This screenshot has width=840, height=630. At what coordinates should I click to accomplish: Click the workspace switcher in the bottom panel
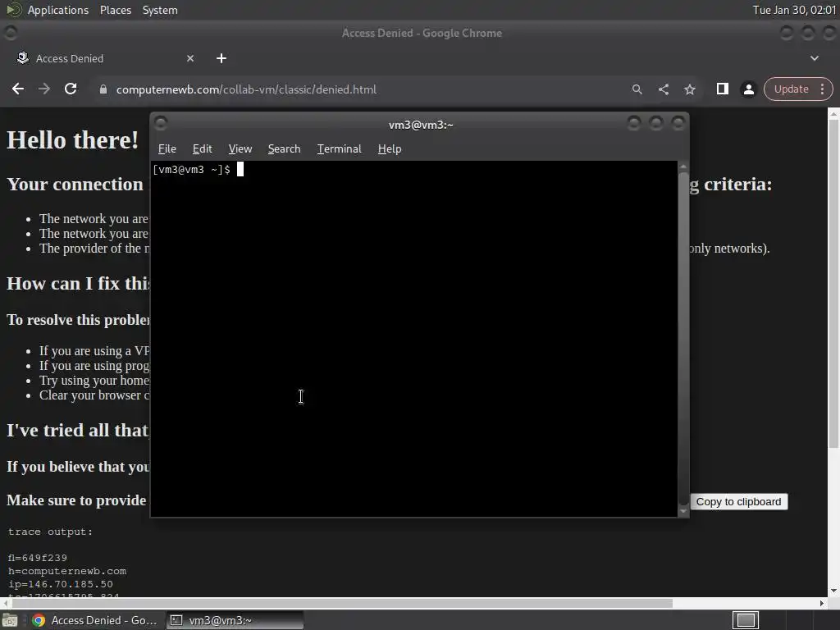(x=746, y=620)
